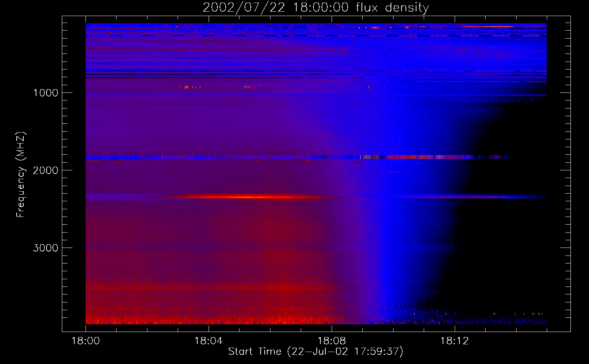The image size is (589, 364).
Task: Click the 3000 frequency tick label
Action: [x=46, y=248]
